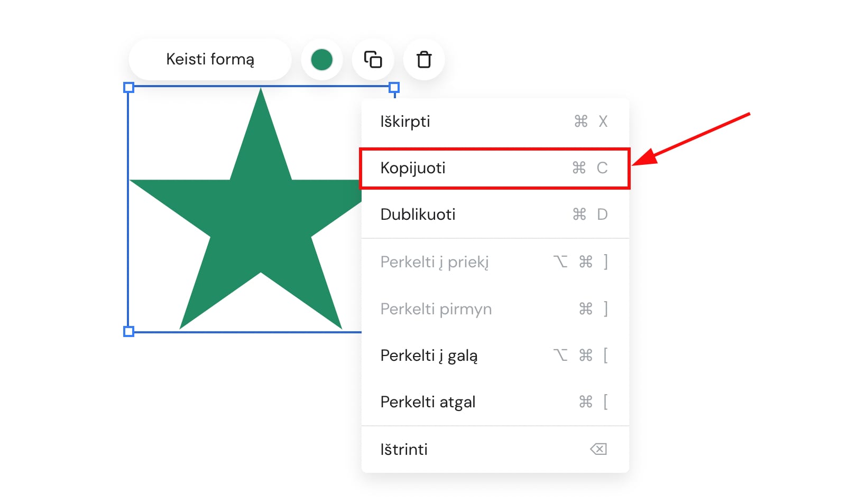Select Perkelti į galą menu option
Screen dimensions: 848x504
tap(429, 356)
